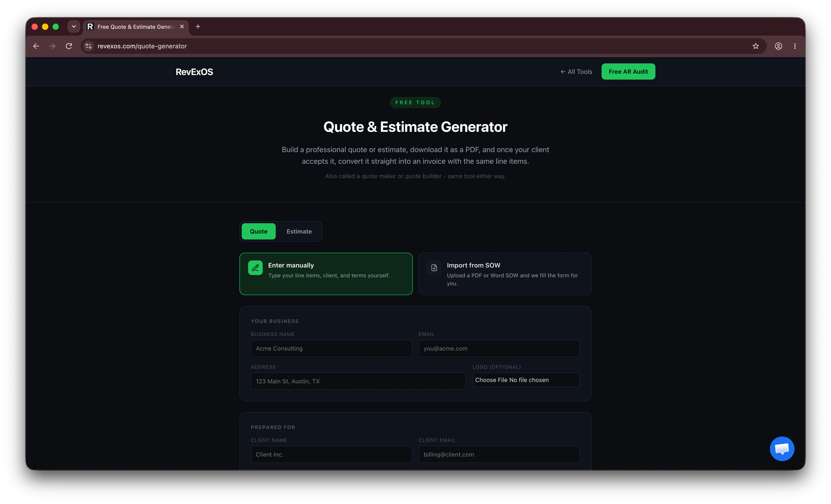Select the Quote mode
The image size is (831, 504).
point(259,231)
